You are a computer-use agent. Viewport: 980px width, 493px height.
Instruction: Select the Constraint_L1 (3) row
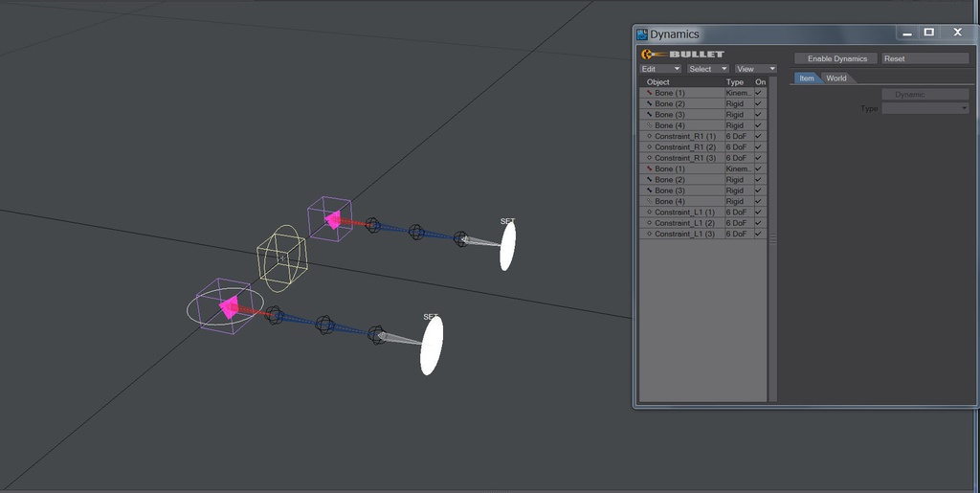coord(703,234)
